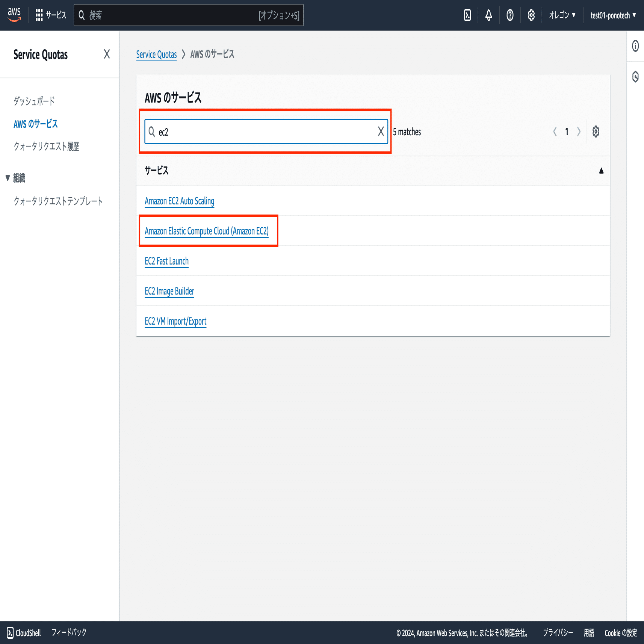Open table preferences gear icon
The height and width of the screenshot is (644, 644).
click(596, 132)
